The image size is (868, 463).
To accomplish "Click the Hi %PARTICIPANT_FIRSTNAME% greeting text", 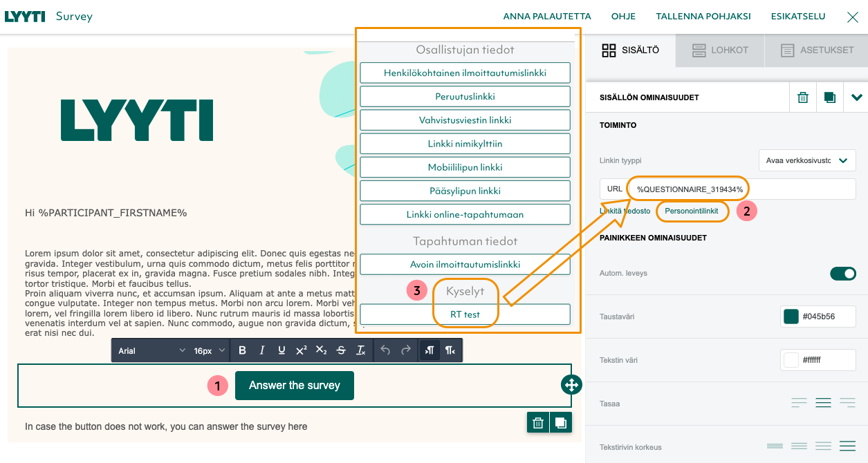I will coord(106,213).
